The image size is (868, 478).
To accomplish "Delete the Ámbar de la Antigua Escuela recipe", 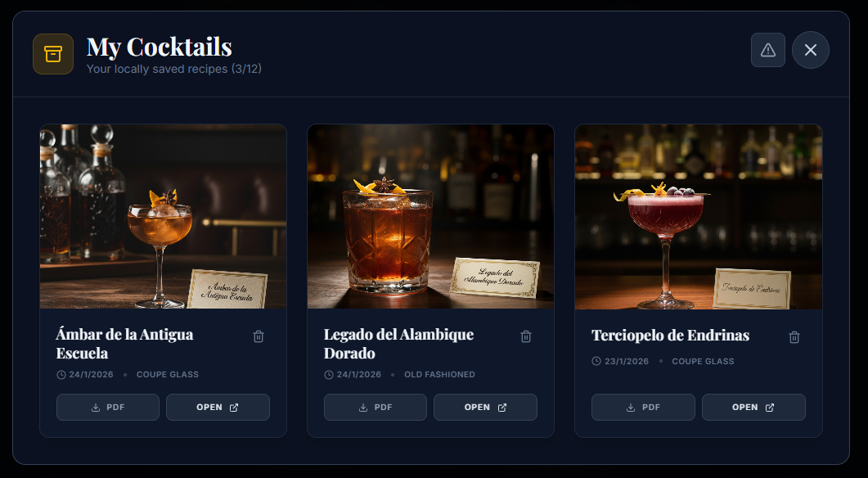I will pyautogui.click(x=259, y=336).
